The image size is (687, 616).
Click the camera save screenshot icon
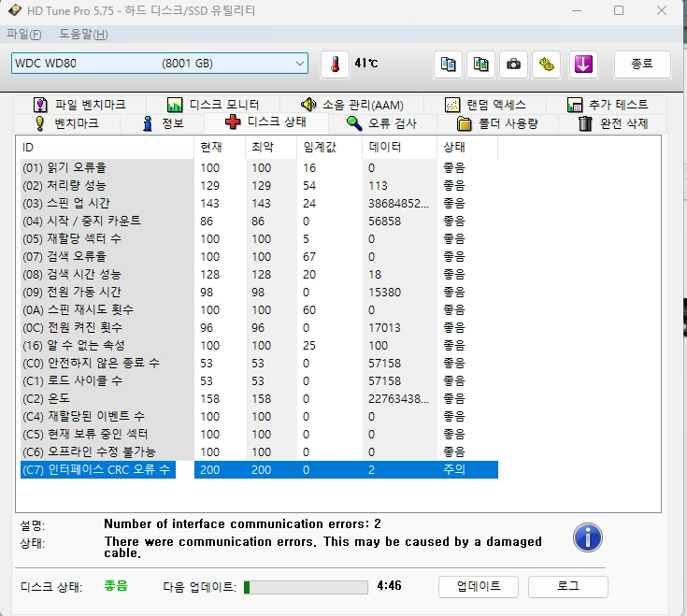(513, 64)
